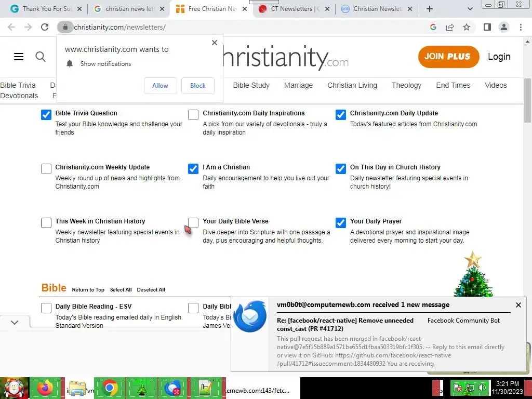Open the Marriage menu item
The height and width of the screenshot is (399, 532).
pyautogui.click(x=298, y=85)
